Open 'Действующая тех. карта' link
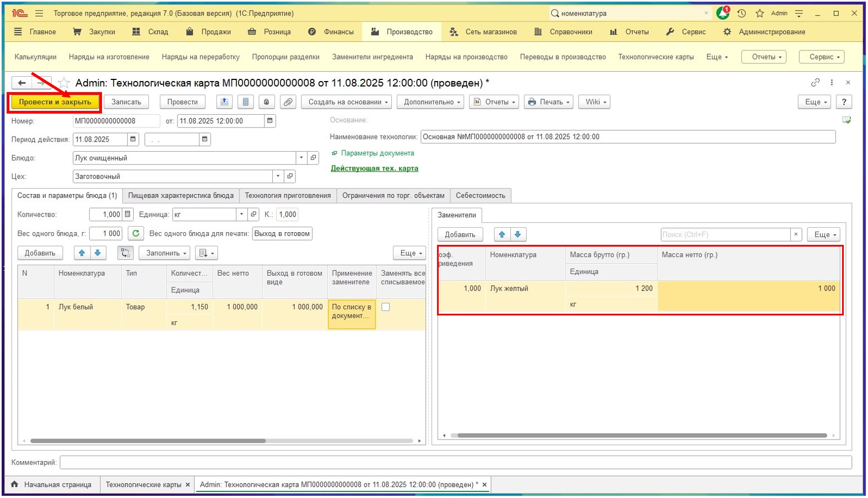The height and width of the screenshot is (498, 868). click(374, 169)
